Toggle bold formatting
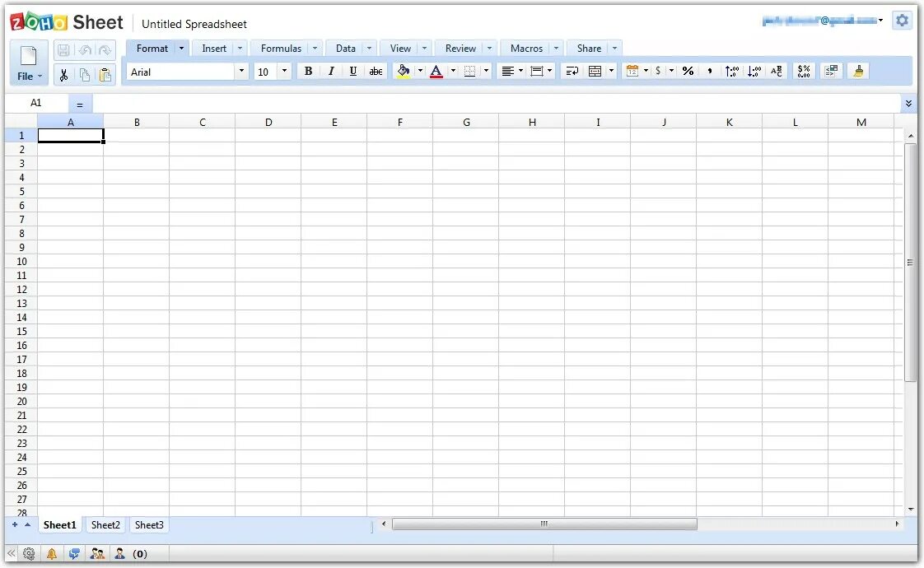Screen dimensions: 924x568 308,72
